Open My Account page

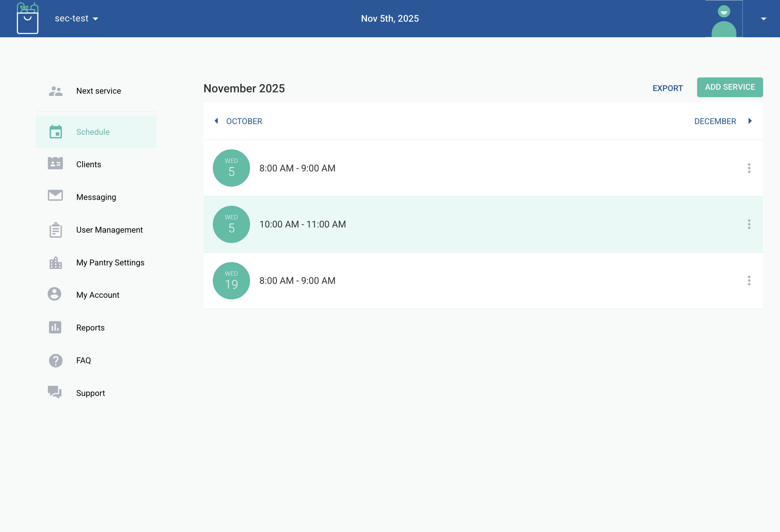click(96, 295)
